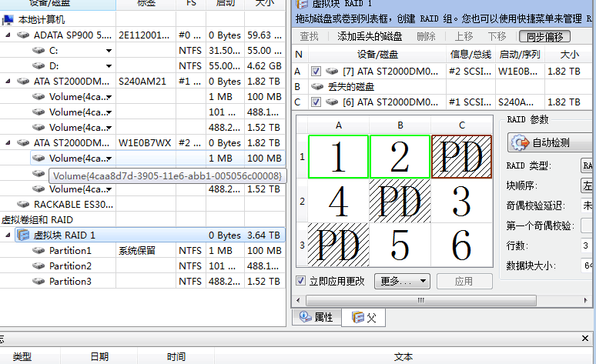
Task: Select the 虚拟块 RAID 1 icon
Action: tap(23, 235)
